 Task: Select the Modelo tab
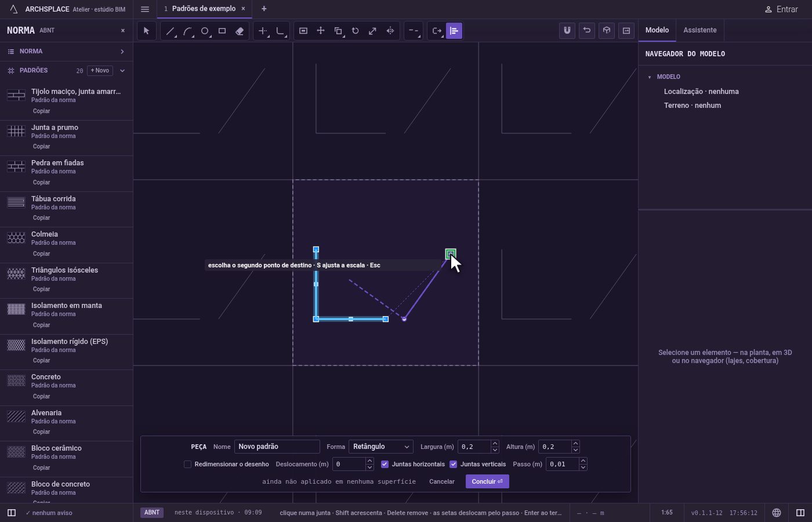pyautogui.click(x=657, y=30)
